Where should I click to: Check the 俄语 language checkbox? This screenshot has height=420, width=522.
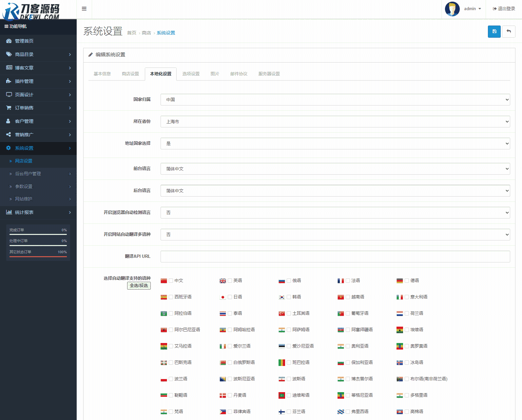[x=289, y=281]
